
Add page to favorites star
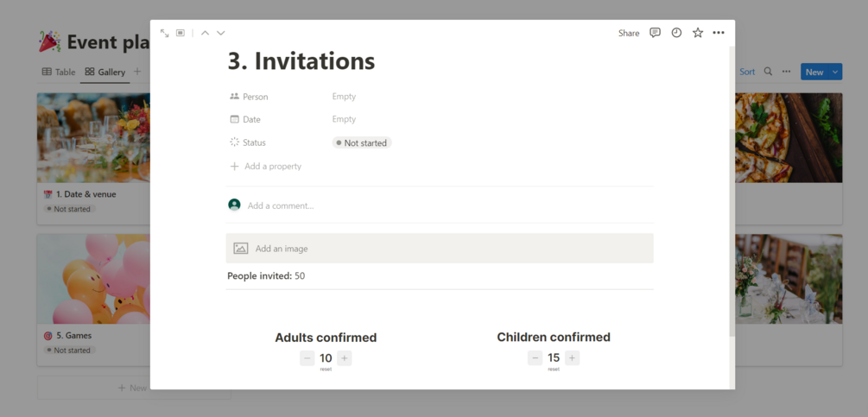point(698,33)
